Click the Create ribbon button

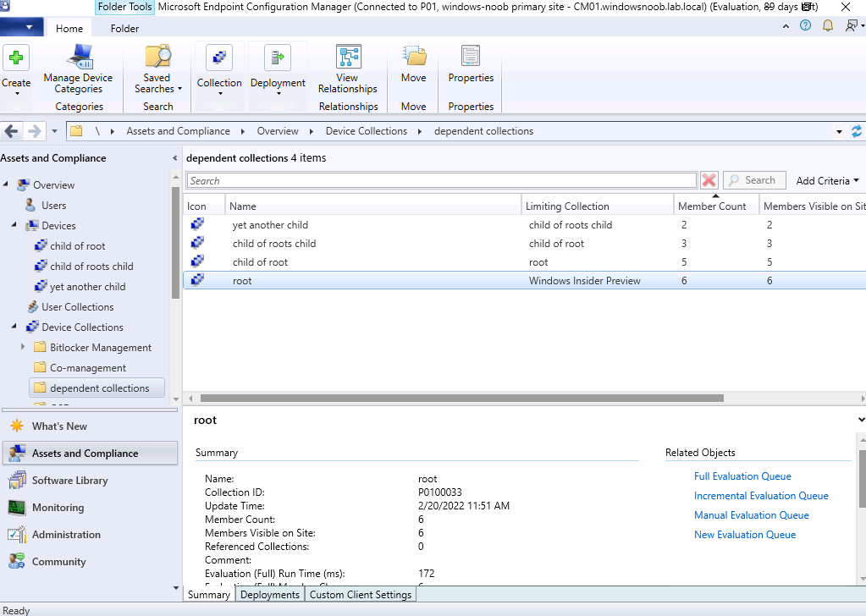[16, 69]
